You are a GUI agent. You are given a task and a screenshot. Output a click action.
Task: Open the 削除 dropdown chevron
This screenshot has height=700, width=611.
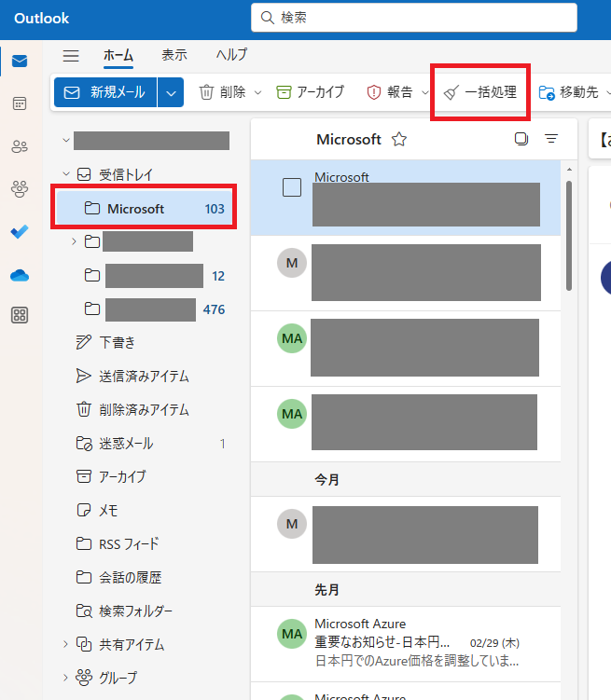pos(257,92)
